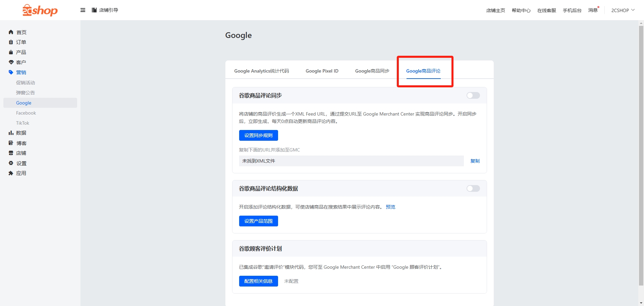Click 谷歌顾客评价计划 heading
Screen dimensions: 644x306
260,249
